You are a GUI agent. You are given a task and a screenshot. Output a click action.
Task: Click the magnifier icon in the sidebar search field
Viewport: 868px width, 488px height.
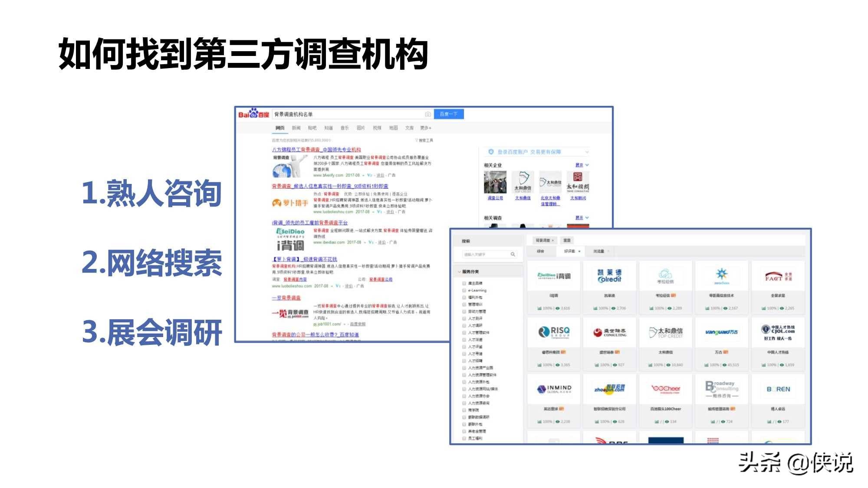coord(513,254)
